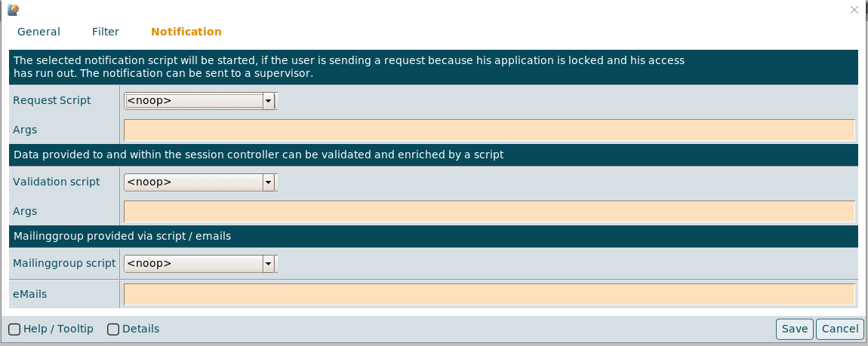Viewport: 868px width, 346px height.
Task: Click the Cancel button
Action: [839, 329]
